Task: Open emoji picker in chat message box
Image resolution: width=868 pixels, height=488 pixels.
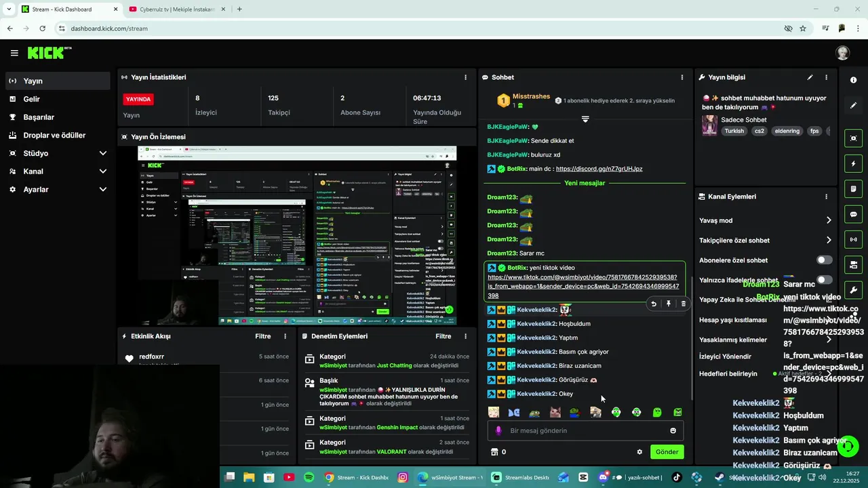Action: coord(673,430)
